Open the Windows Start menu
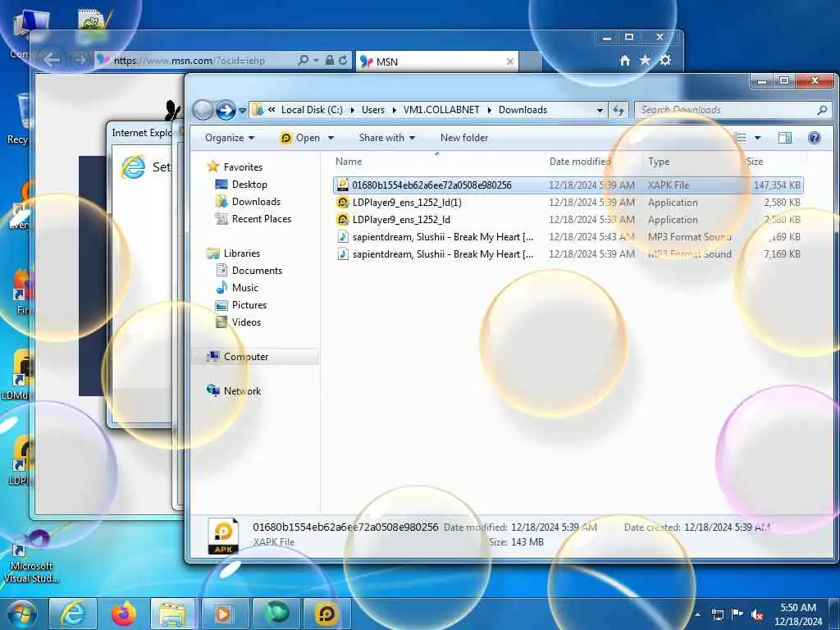Image resolution: width=840 pixels, height=630 pixels. point(21,614)
